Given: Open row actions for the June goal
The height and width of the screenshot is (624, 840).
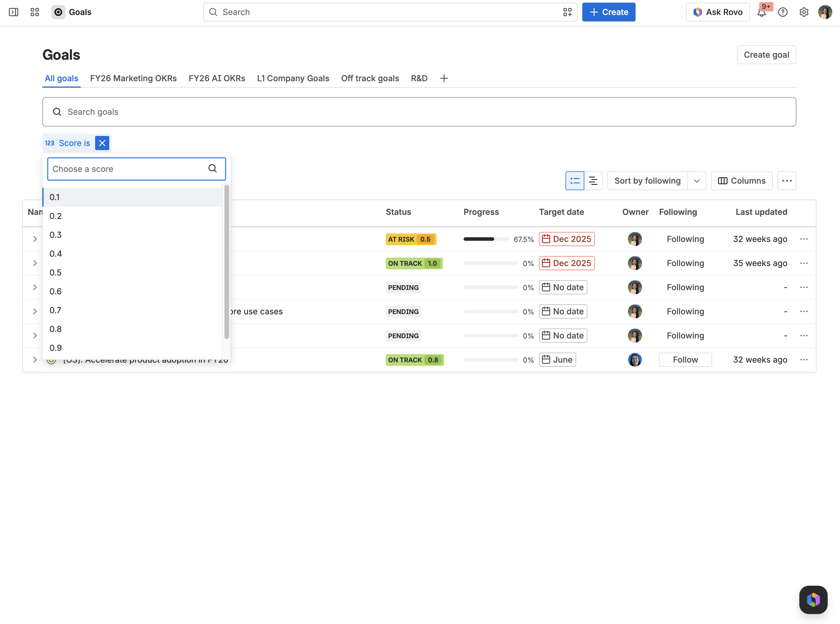Looking at the screenshot, I should click(804, 360).
